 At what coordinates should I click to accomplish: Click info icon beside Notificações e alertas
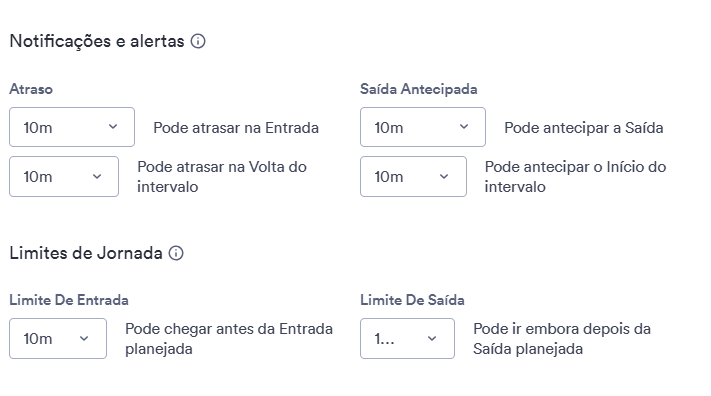(198, 41)
